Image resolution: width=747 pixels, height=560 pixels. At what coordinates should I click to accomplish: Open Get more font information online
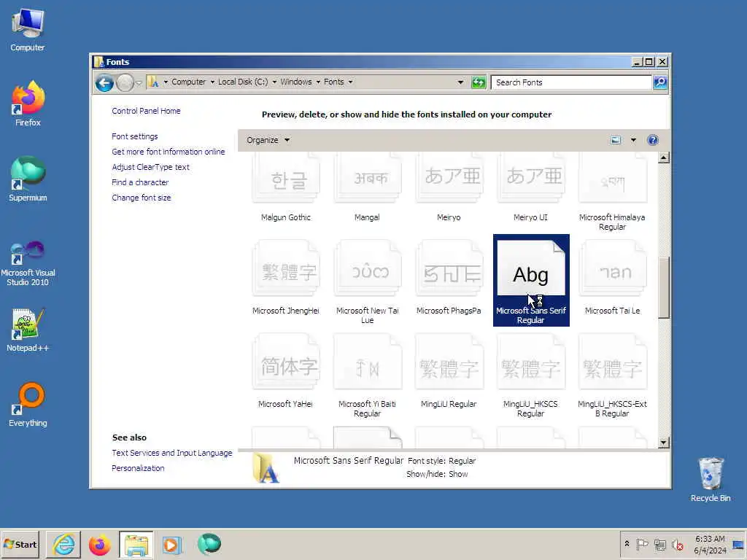169,152
